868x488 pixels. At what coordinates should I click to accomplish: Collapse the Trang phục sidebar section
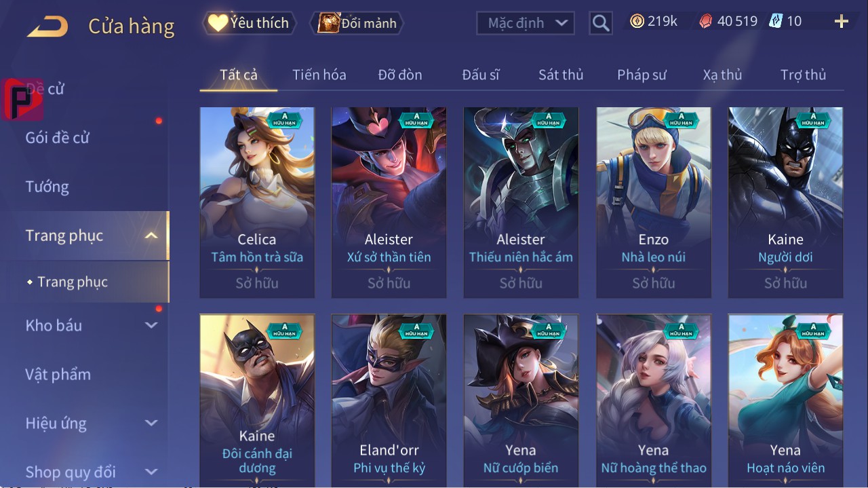[x=152, y=236]
